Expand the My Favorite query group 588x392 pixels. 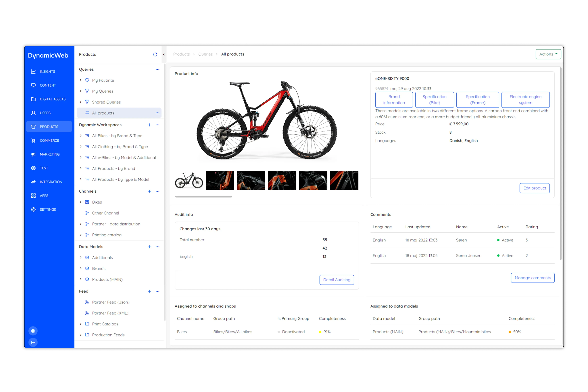[x=80, y=80]
